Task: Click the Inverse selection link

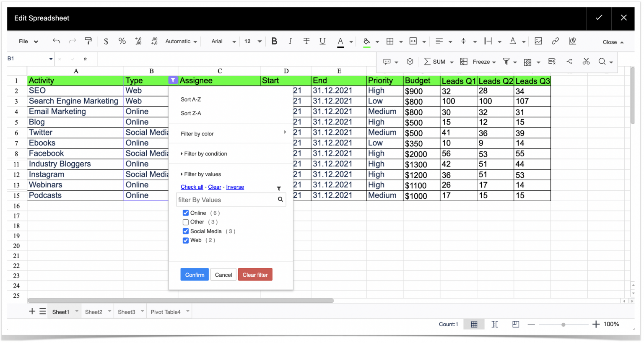Action: 235,187
